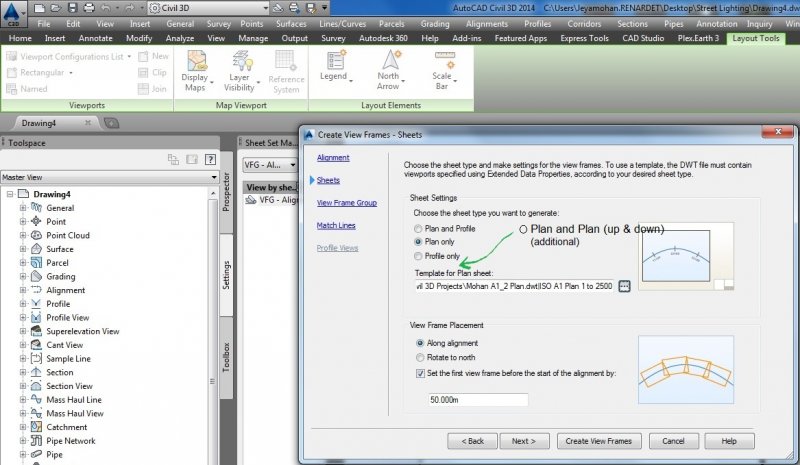Select the Point Cloud node in Toolspace
This screenshot has width=800, height=465.
coord(68,235)
